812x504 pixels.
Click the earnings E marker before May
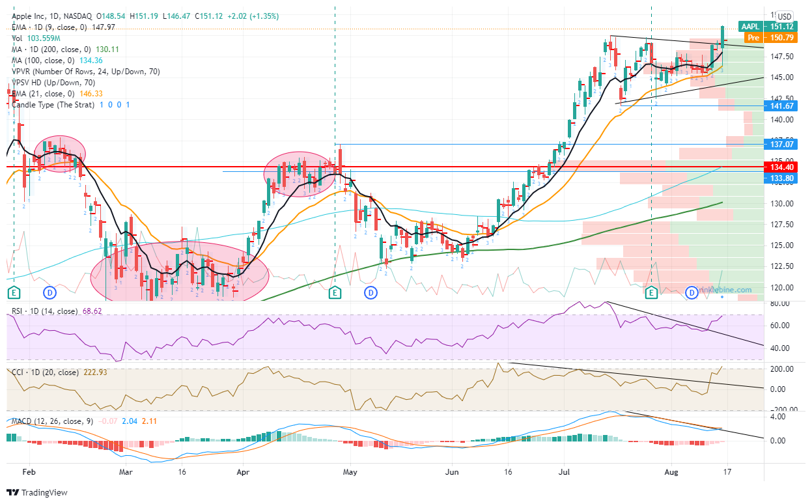[x=335, y=292]
